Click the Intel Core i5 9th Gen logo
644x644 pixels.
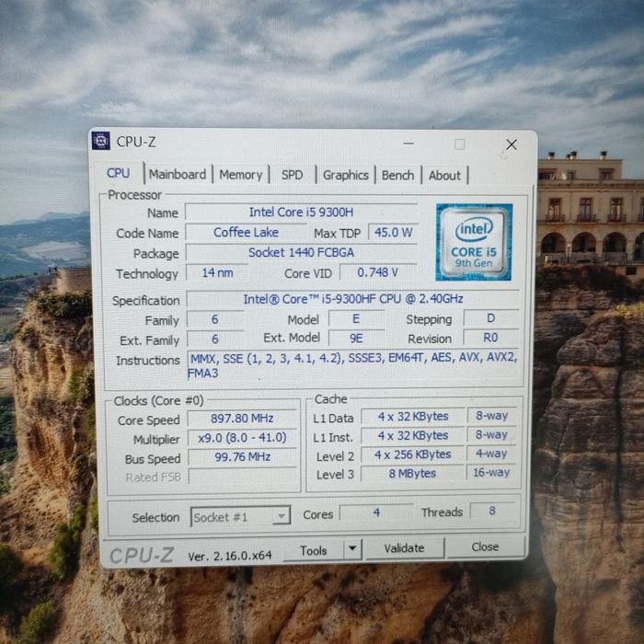[474, 242]
